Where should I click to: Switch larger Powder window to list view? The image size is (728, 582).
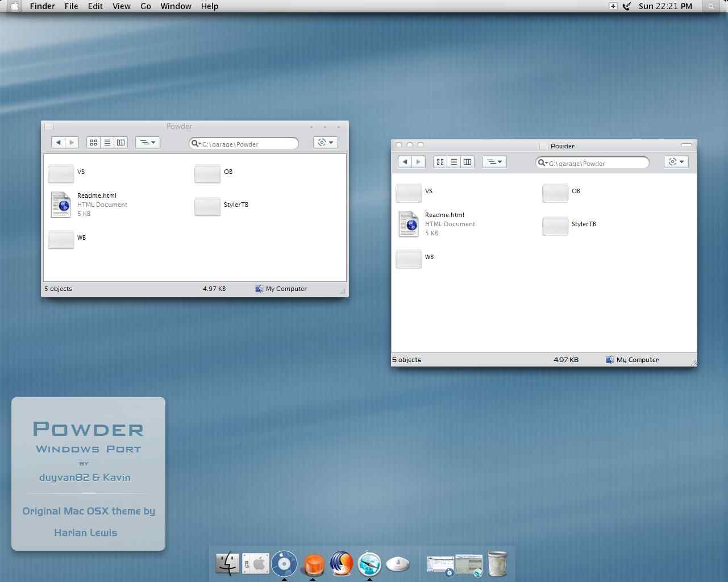click(x=454, y=162)
